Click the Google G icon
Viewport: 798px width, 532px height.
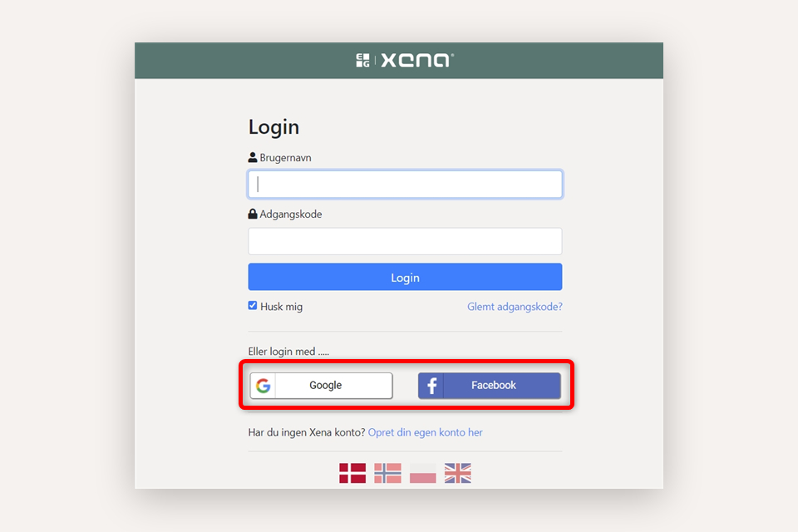(x=263, y=385)
